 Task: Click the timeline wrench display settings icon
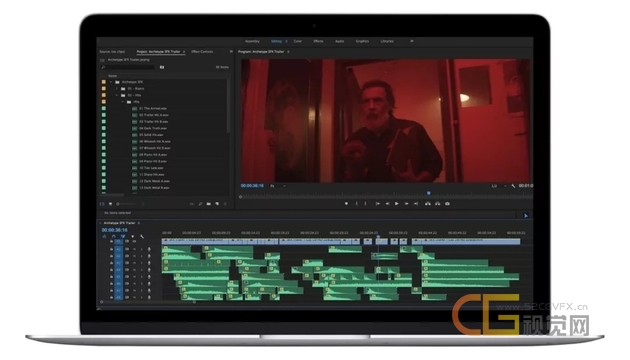(x=142, y=236)
